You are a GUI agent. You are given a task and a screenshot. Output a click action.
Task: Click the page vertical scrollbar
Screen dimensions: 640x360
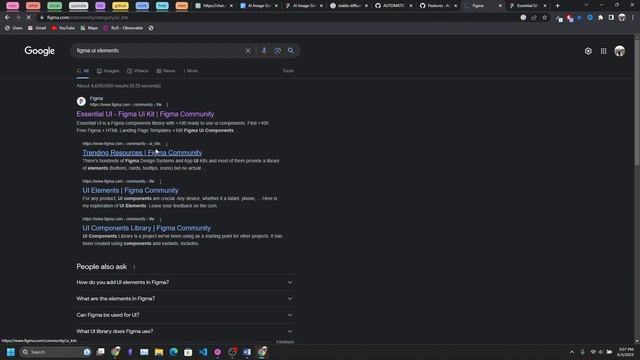tap(637, 102)
